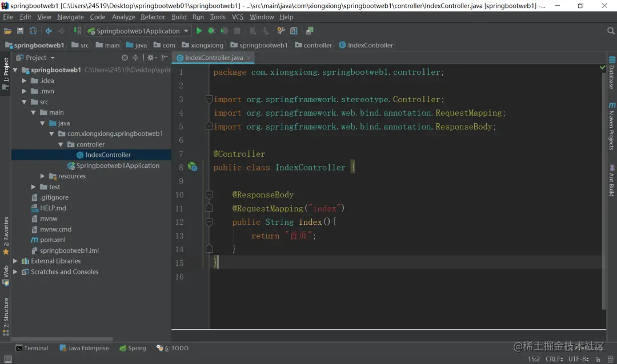Toggle the Database tool window
Viewport: 617px width, 364px height.
[611, 73]
